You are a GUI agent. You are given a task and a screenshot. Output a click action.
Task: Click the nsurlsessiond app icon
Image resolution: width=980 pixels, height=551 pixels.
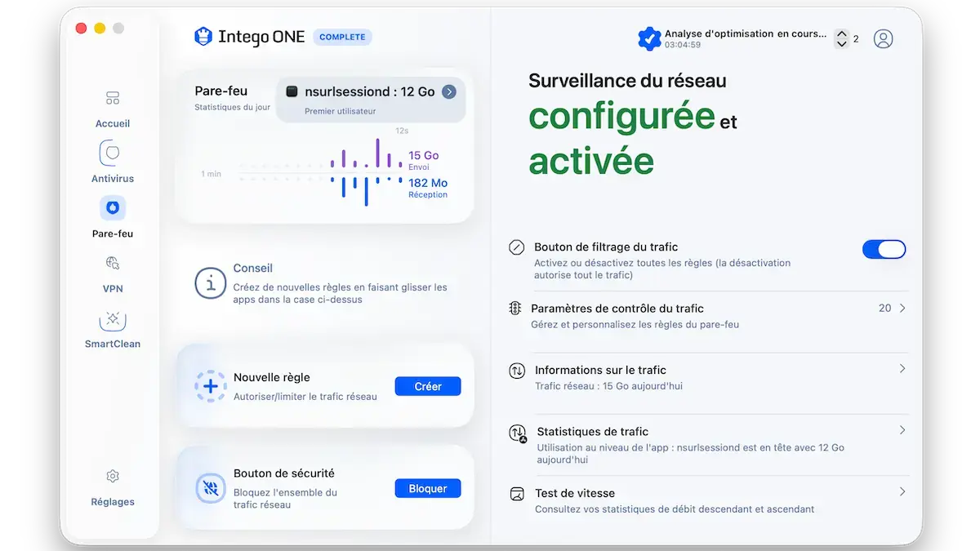click(x=292, y=91)
